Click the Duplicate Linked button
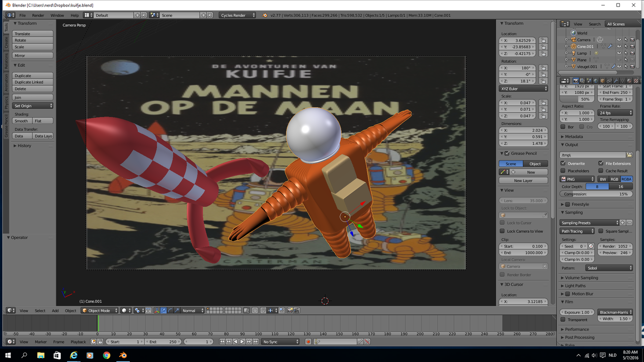Screen dimensions: 644x362 (33, 82)
